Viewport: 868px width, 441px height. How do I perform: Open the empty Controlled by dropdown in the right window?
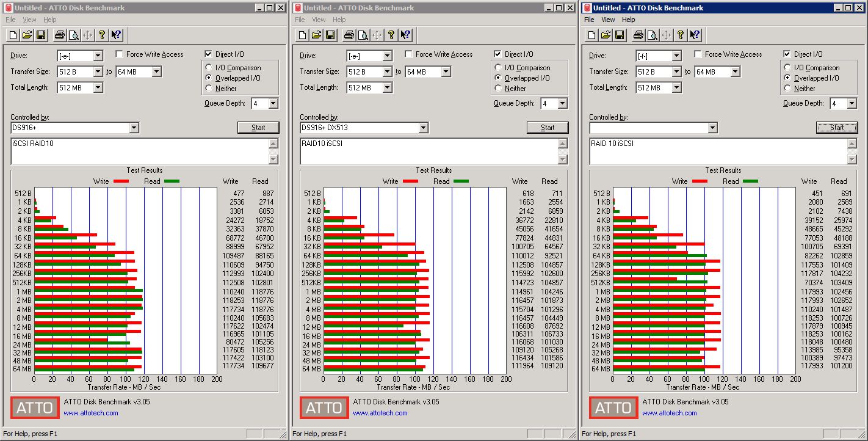tap(712, 128)
